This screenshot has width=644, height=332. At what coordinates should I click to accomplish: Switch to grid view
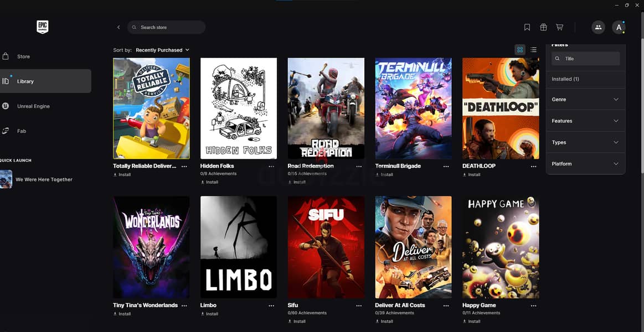520,50
